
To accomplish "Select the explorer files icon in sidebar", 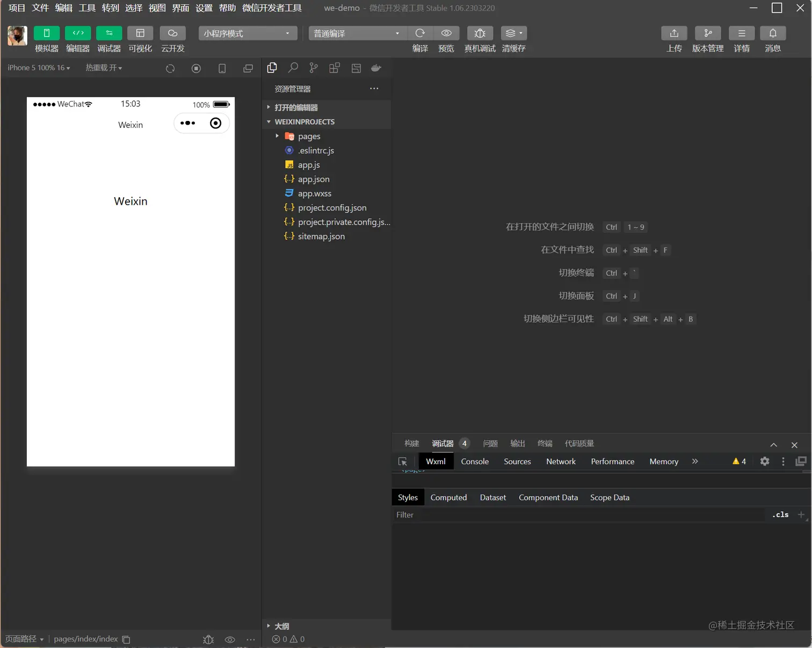I will point(272,68).
